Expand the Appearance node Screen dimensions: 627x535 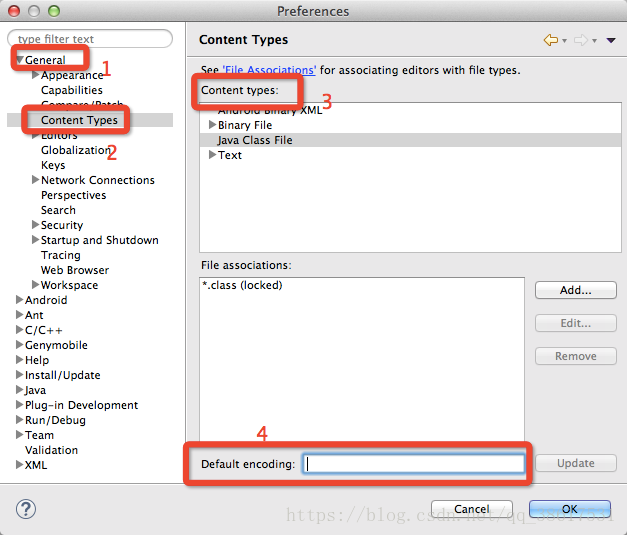36,75
